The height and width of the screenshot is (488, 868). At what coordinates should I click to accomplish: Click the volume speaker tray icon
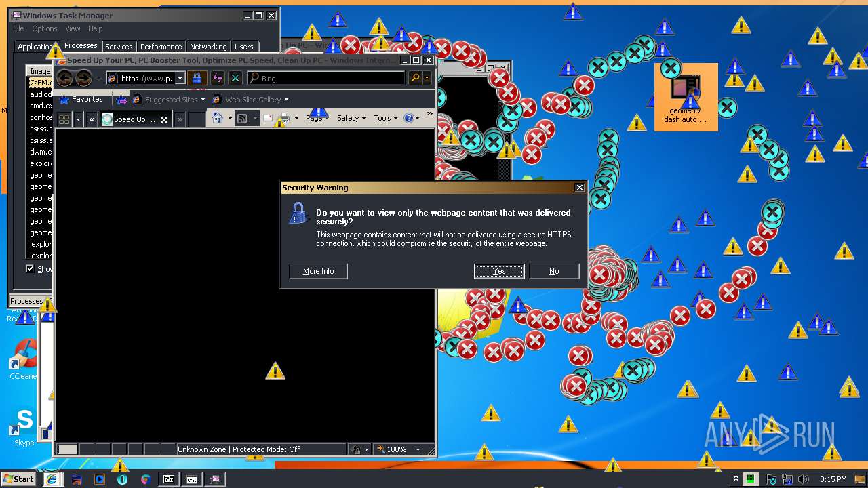[x=804, y=479]
